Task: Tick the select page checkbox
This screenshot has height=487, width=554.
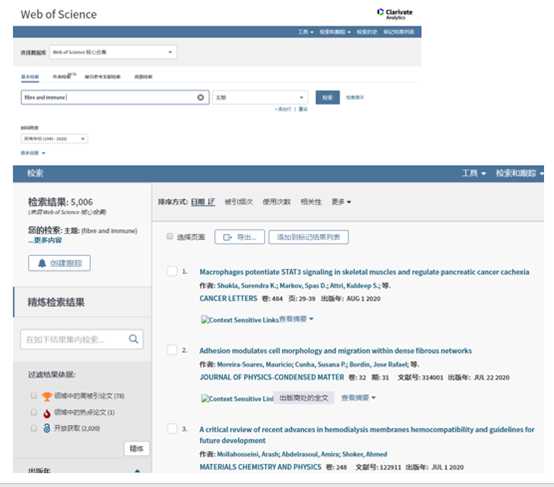Action: (170, 236)
